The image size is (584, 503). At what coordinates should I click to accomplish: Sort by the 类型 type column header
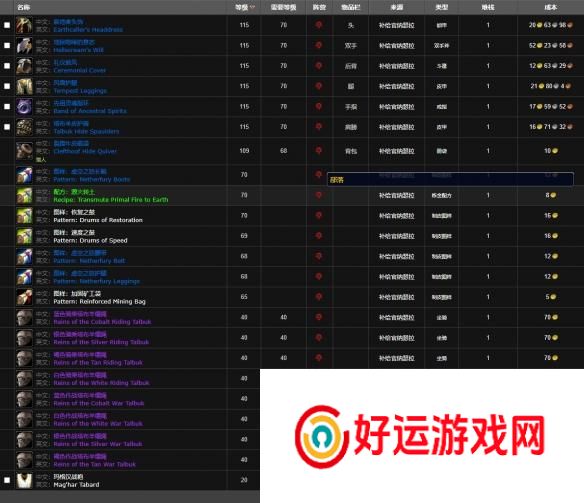coord(441,7)
